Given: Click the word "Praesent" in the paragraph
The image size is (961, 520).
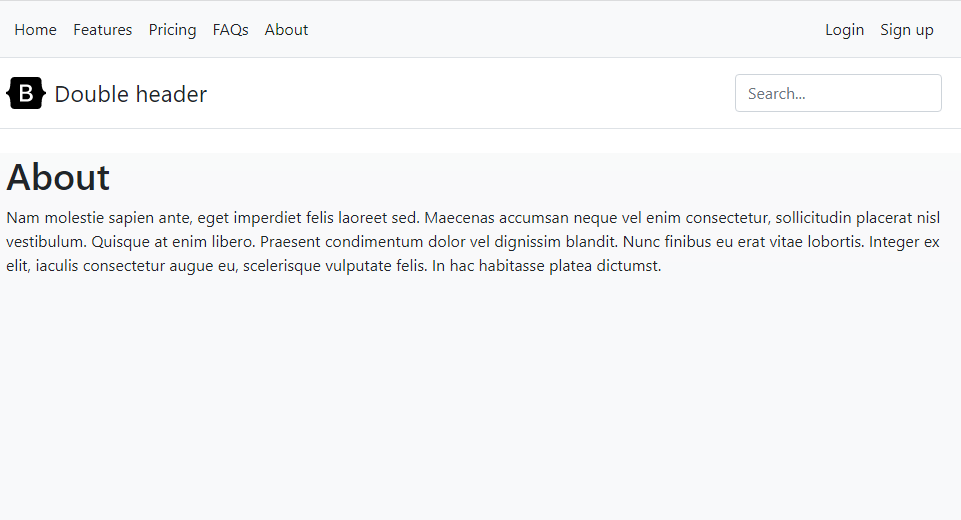Looking at the screenshot, I should click(x=290, y=242).
